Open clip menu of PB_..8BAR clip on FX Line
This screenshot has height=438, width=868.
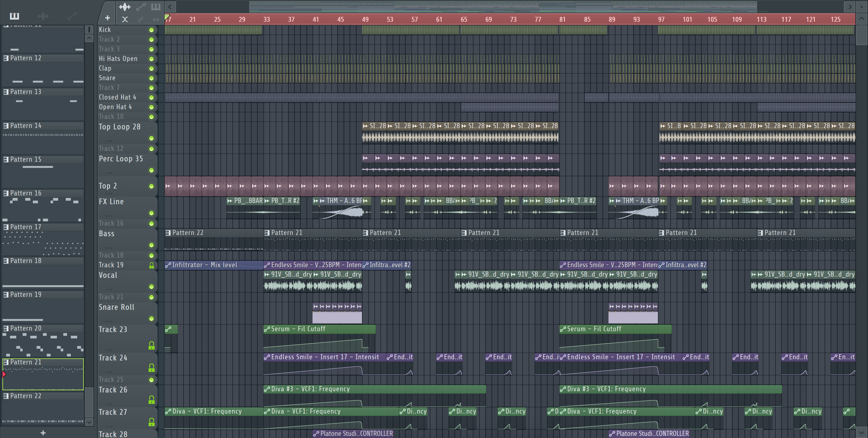229,201
